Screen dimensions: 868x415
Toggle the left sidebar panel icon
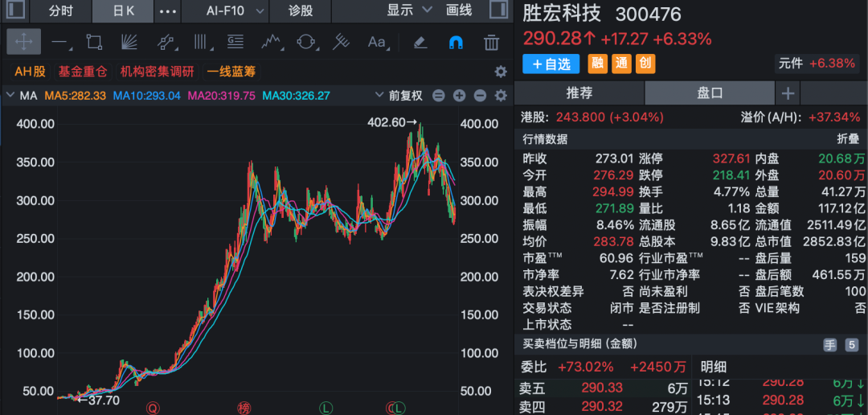pos(15,10)
